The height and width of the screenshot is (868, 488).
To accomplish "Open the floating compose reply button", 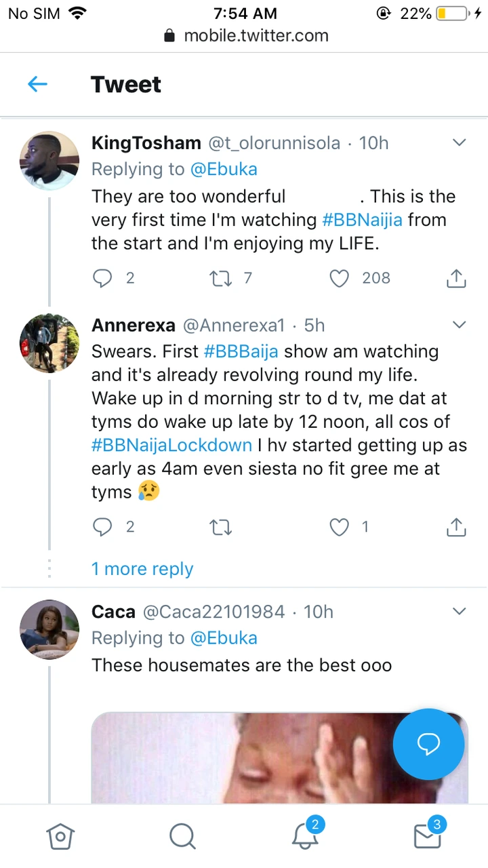I will click(x=428, y=744).
